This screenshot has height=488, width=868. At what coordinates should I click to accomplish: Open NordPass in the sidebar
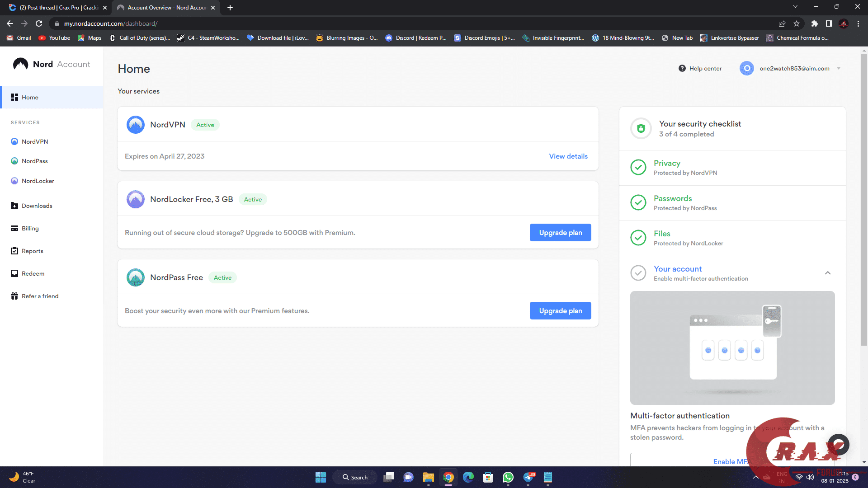29,161
